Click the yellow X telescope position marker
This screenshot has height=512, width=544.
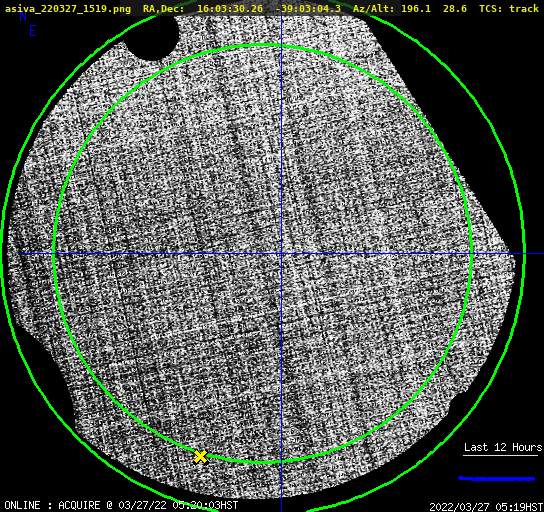(x=201, y=456)
